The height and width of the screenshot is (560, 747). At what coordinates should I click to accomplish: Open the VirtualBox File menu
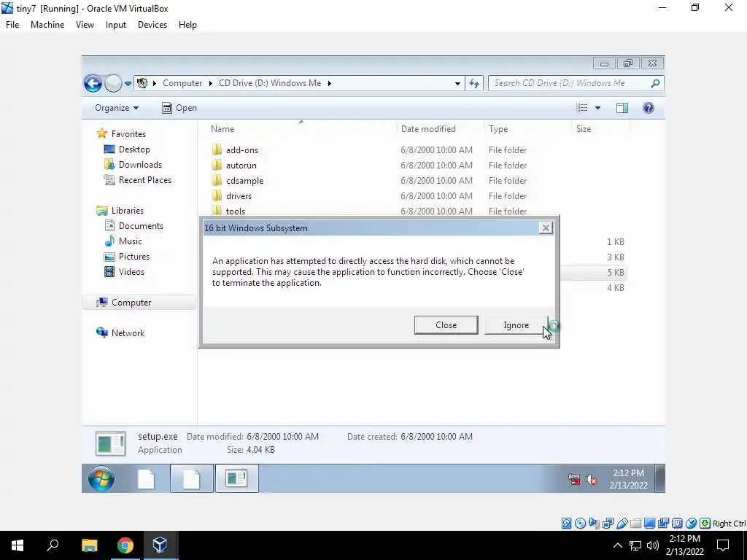pos(12,25)
